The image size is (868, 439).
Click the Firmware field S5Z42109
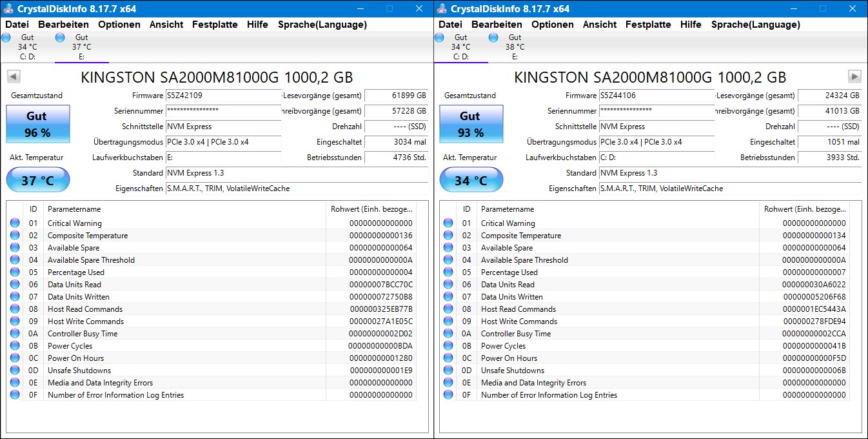223,96
